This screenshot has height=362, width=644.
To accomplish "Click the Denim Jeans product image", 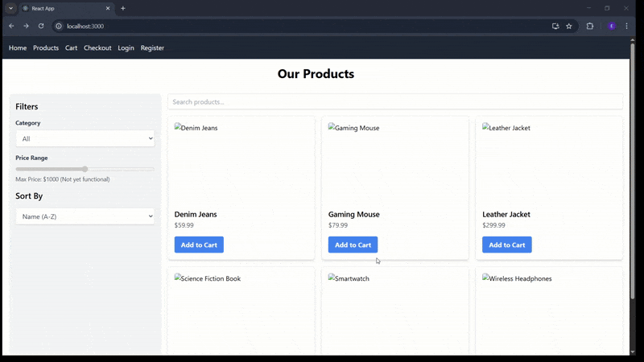I will pos(241,164).
